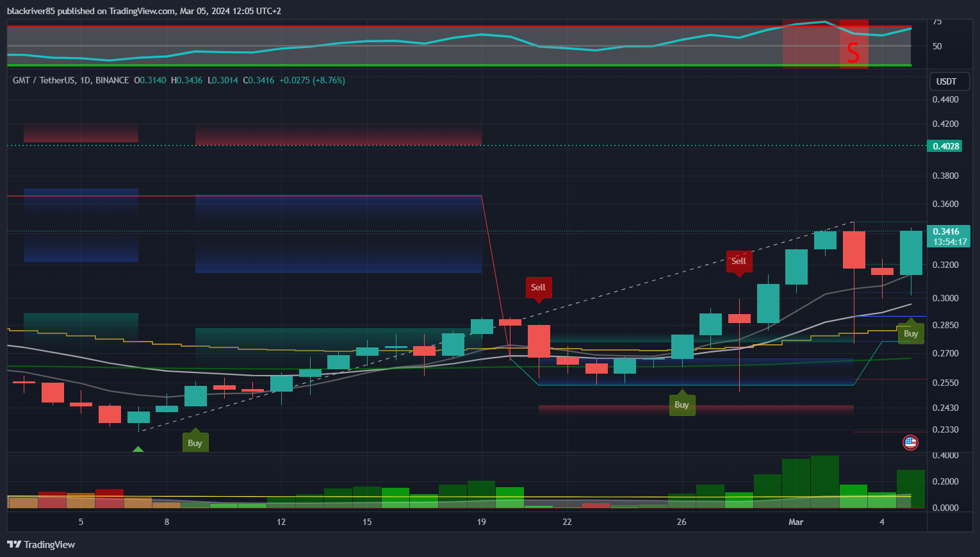Click the Buy label under the Feb 26 candle
980x557 pixels.
click(x=682, y=403)
